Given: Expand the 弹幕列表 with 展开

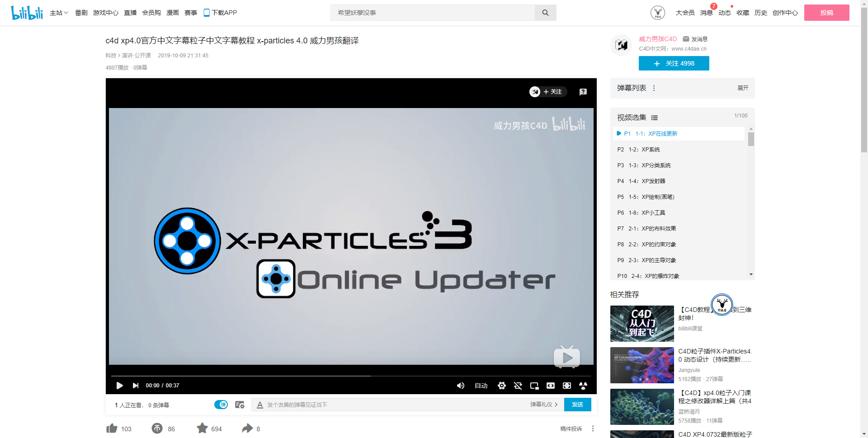Looking at the screenshot, I should click(743, 88).
